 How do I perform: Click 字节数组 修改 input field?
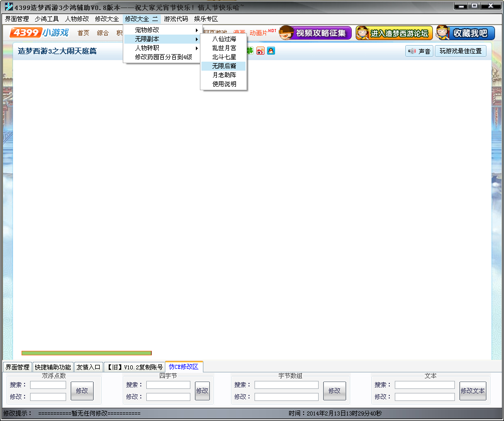tap(287, 397)
